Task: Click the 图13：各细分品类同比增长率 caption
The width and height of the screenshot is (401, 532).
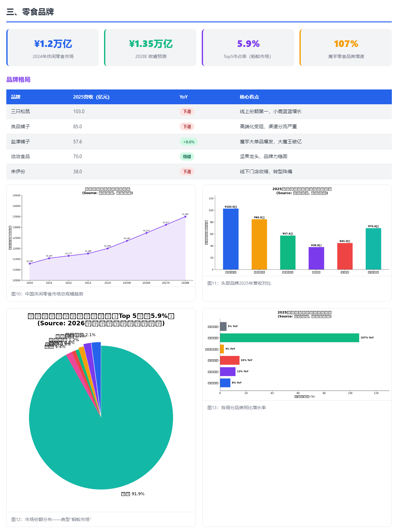Action: 237,408
